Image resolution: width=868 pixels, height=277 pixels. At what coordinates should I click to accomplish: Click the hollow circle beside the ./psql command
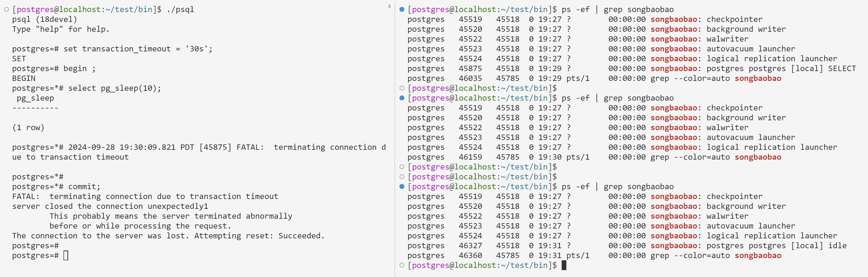point(6,9)
